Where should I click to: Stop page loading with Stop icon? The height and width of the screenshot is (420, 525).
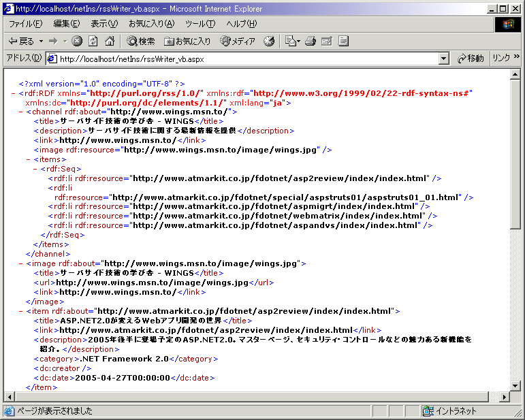[x=77, y=41]
